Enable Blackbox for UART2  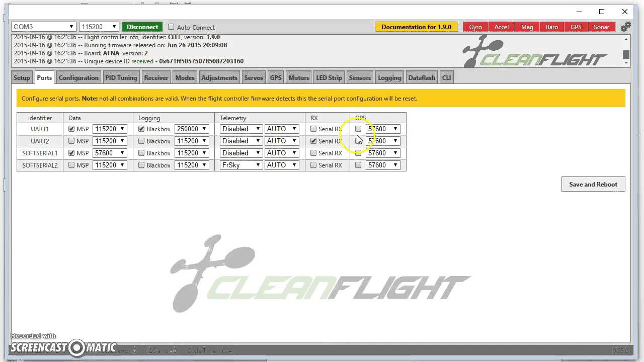141,141
